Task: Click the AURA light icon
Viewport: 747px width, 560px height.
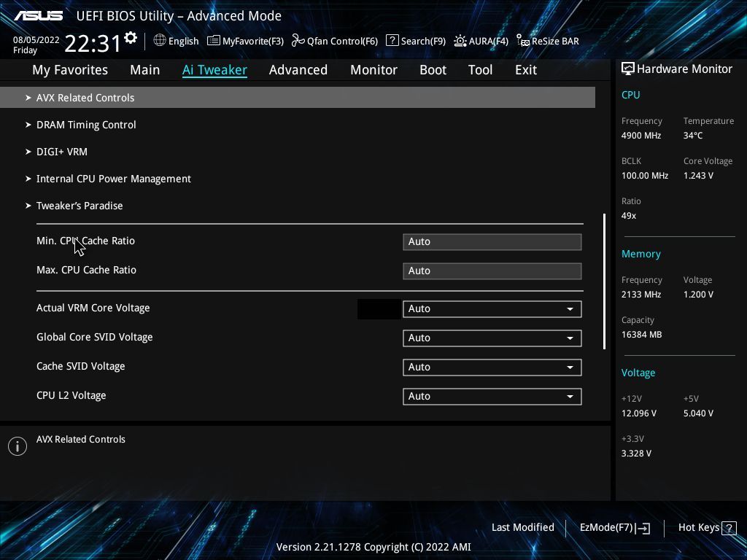Action: pyautogui.click(x=460, y=41)
